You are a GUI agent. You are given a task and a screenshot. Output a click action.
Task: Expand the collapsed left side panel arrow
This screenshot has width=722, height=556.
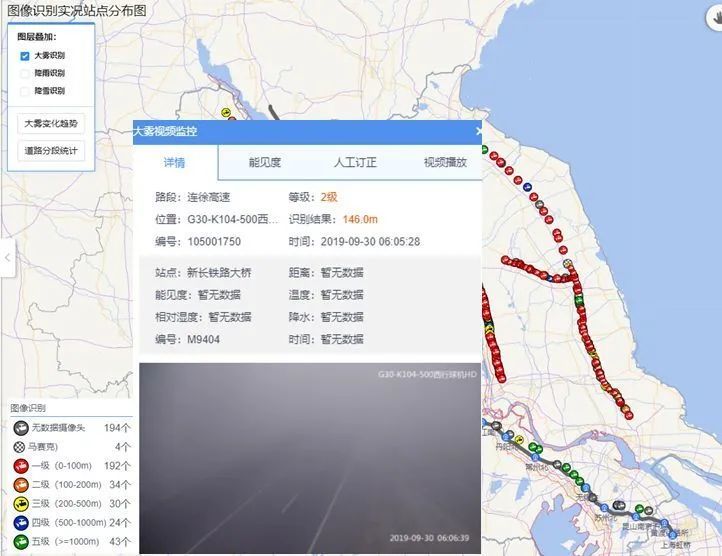coord(7,258)
